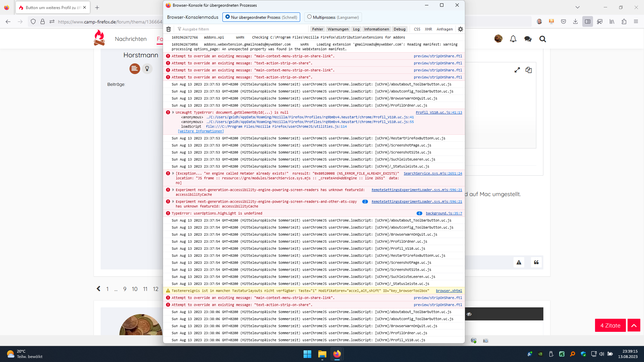Expand accessibility Experiment unknown featureId error

pos(173,190)
